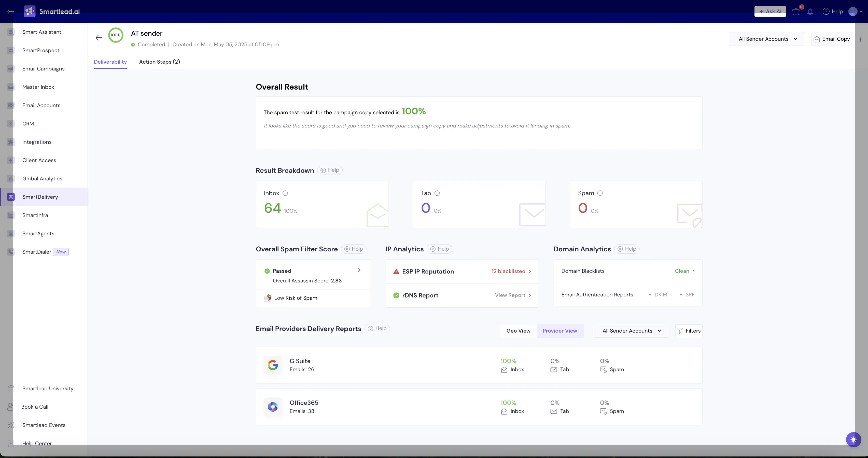Expand the Passed spam score chevron
The height and width of the screenshot is (458, 868).
click(359, 270)
